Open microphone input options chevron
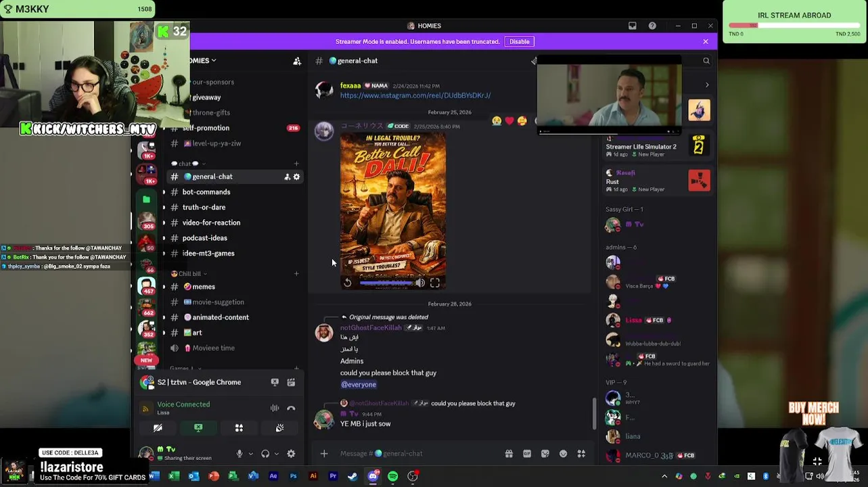Viewport: 868px width, 487px height. pos(250,454)
